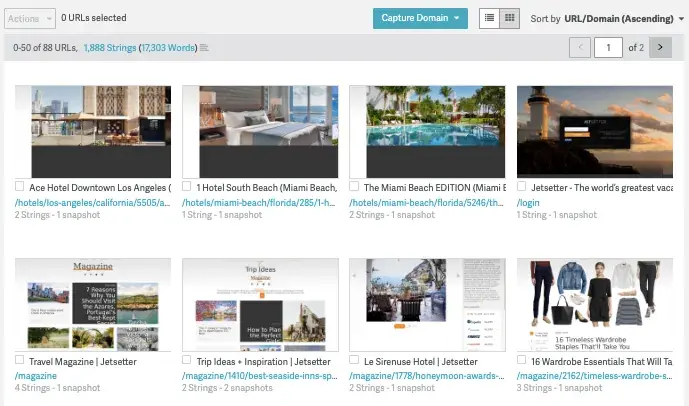
Task: Click 'Le Sirenuse Hotel | Jetsetter' title
Action: [421, 362]
